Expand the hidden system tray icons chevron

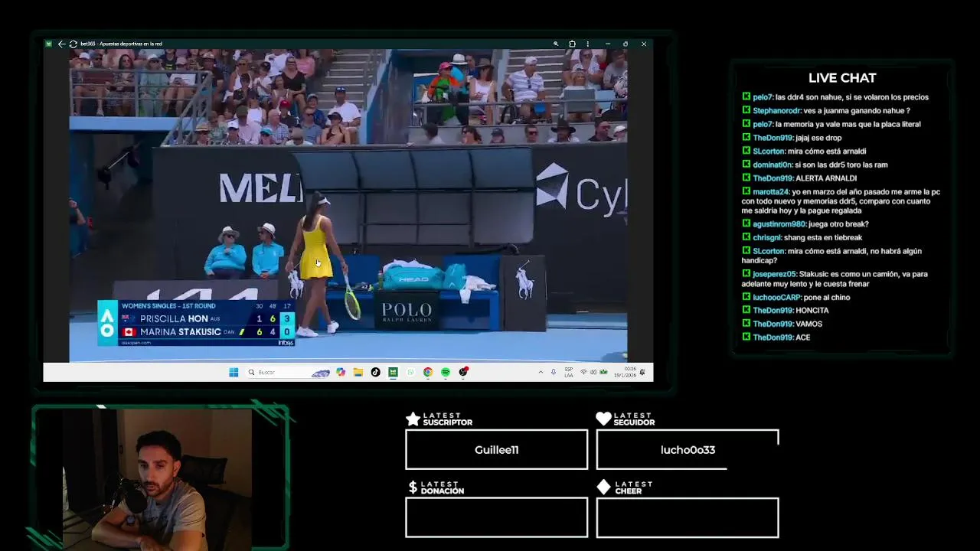(x=541, y=372)
